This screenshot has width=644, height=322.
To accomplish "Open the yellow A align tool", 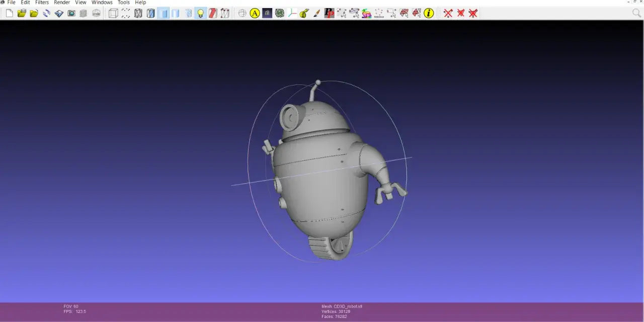I will coord(255,13).
